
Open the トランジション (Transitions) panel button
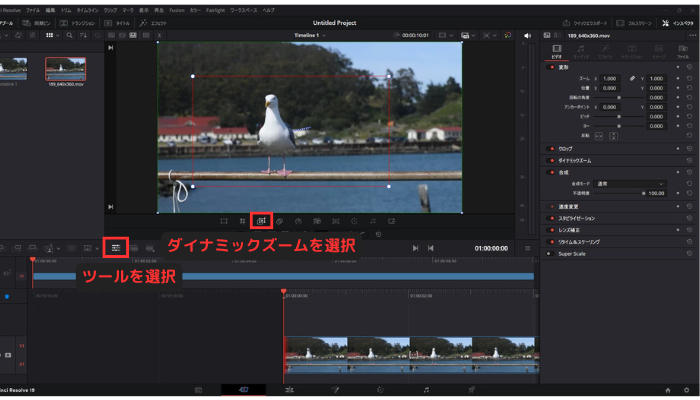pyautogui.click(x=77, y=23)
